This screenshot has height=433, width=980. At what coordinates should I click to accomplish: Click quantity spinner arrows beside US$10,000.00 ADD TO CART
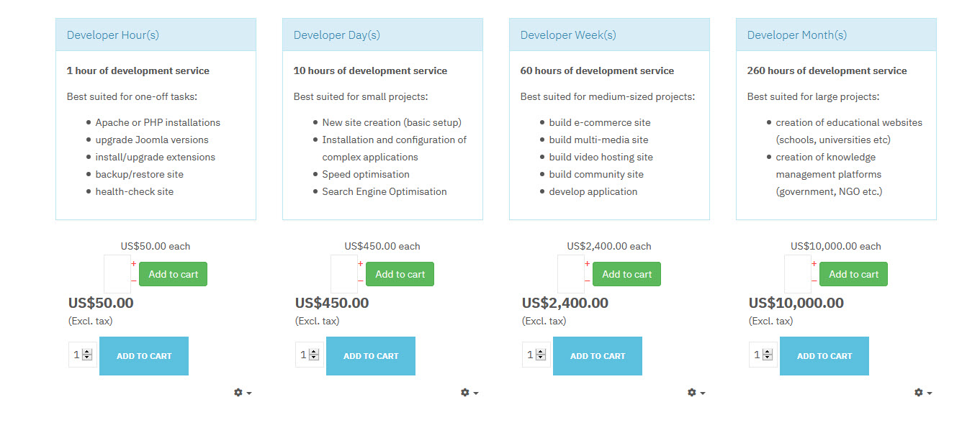point(768,355)
